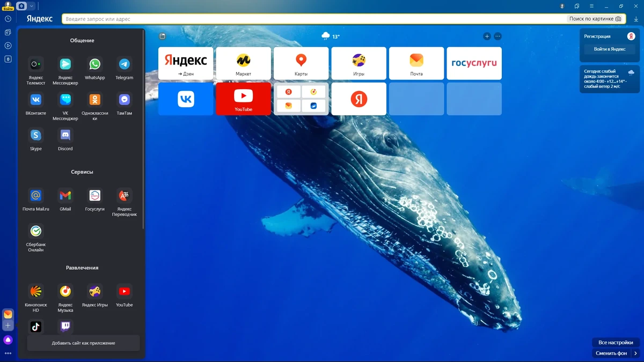Open three-dots menu at sidebar bottom
This screenshot has width=644, height=362.
coord(8,353)
